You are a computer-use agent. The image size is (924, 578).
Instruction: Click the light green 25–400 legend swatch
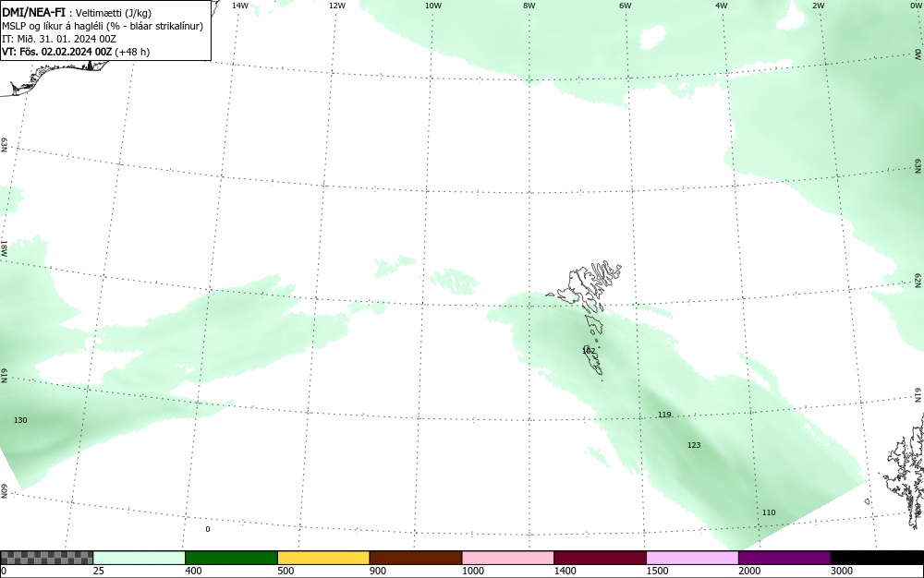140,558
